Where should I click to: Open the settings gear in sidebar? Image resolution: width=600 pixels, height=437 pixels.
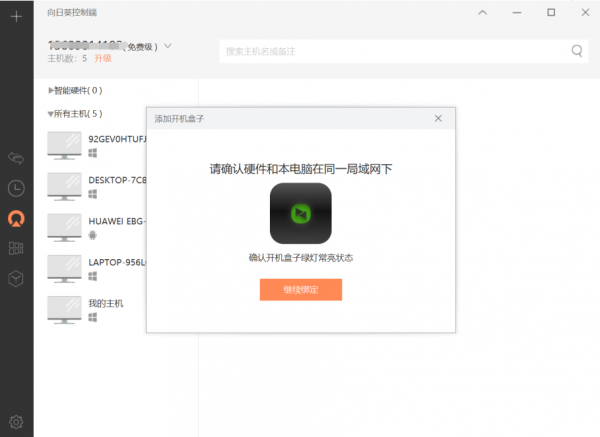[x=16, y=421]
